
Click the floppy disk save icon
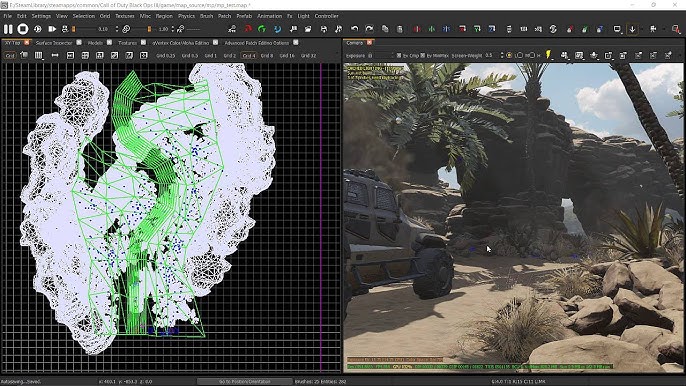coord(323,29)
